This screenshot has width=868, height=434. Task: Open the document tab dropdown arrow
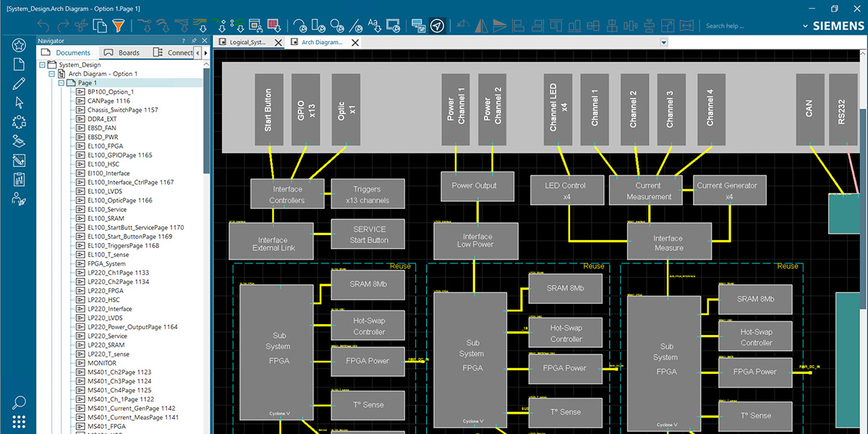tap(663, 42)
